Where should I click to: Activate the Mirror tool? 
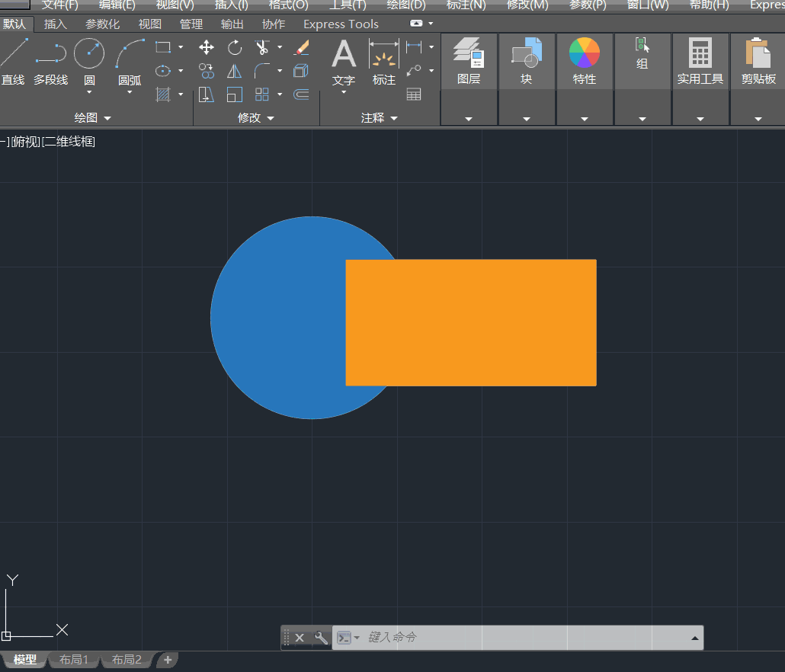[x=234, y=71]
